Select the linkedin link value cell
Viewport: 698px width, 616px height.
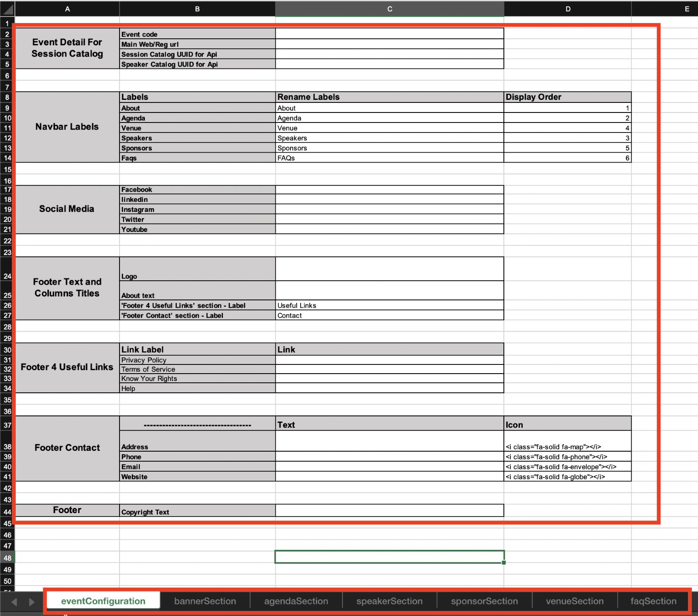point(390,199)
